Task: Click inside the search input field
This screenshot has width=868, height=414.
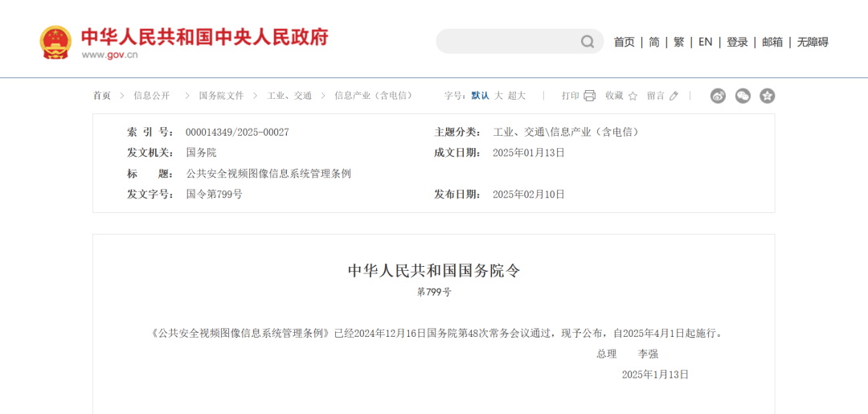Action: [506, 42]
